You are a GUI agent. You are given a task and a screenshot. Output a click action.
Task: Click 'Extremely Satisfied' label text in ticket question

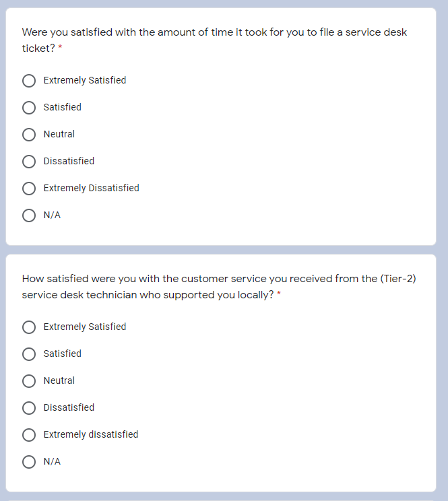pyautogui.click(x=85, y=80)
